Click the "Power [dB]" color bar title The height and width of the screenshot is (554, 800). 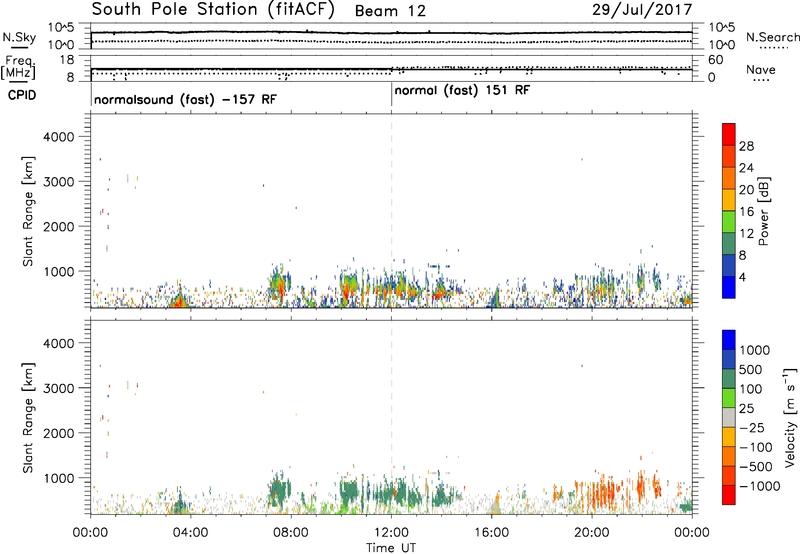click(763, 211)
